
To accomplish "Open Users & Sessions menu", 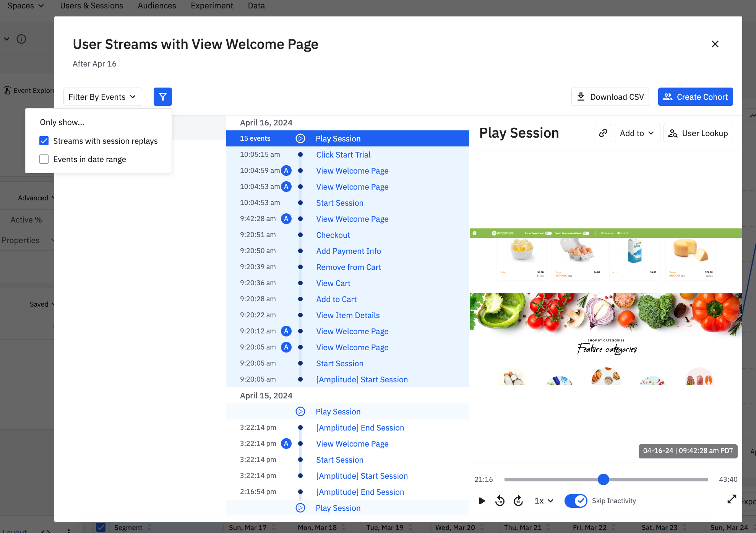I will point(91,6).
